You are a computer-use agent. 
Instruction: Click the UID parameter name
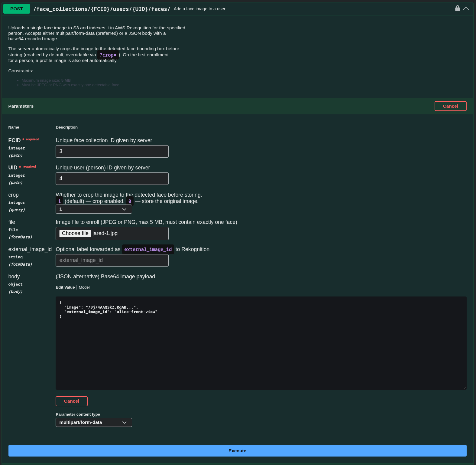pyautogui.click(x=13, y=168)
